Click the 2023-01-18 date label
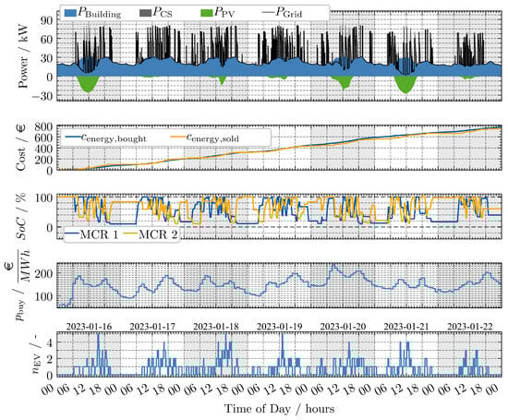The image size is (508, 420). pos(216,327)
